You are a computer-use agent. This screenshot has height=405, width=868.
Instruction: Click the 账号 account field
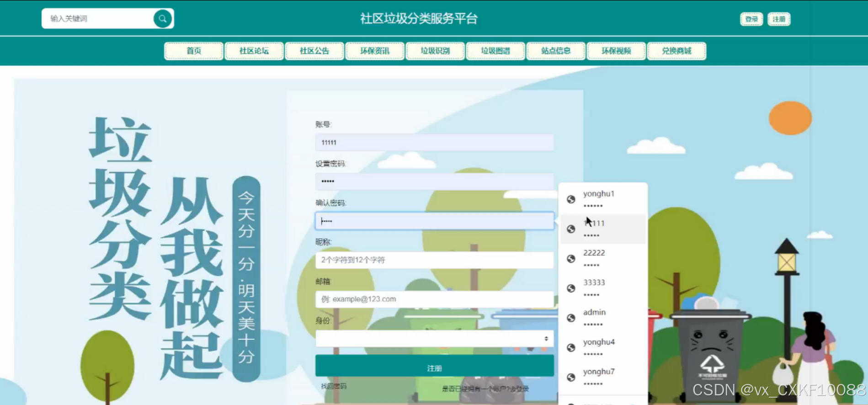click(434, 143)
